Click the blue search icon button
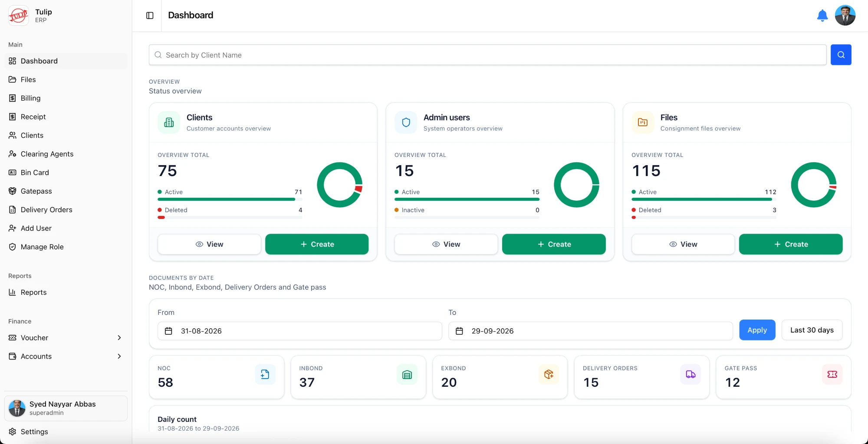The image size is (868, 444). coord(841,55)
